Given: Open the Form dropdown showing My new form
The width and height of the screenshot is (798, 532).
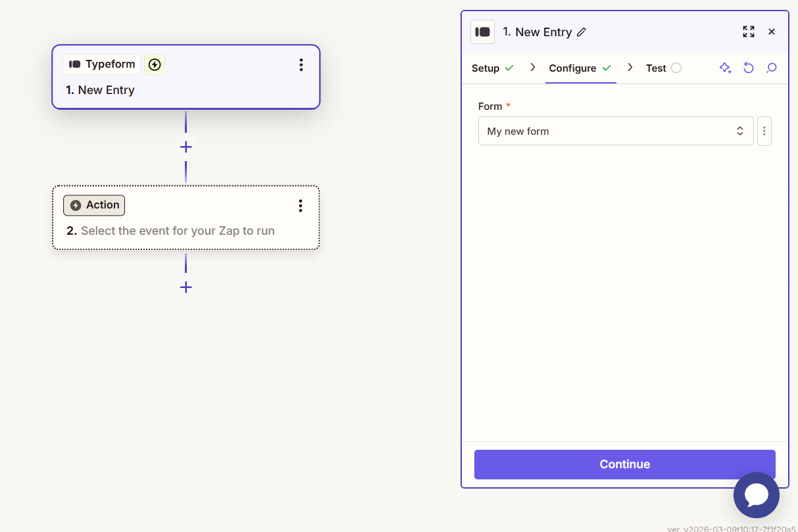Looking at the screenshot, I should tap(615, 131).
